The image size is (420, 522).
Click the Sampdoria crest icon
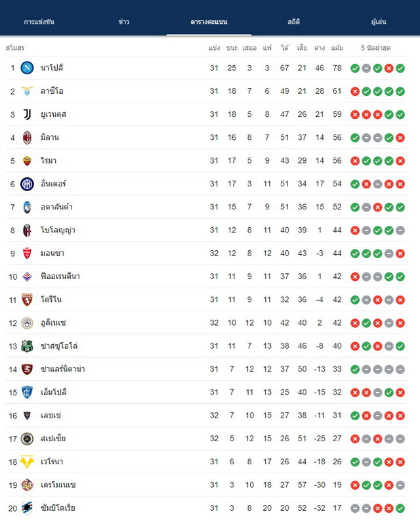coord(27,508)
